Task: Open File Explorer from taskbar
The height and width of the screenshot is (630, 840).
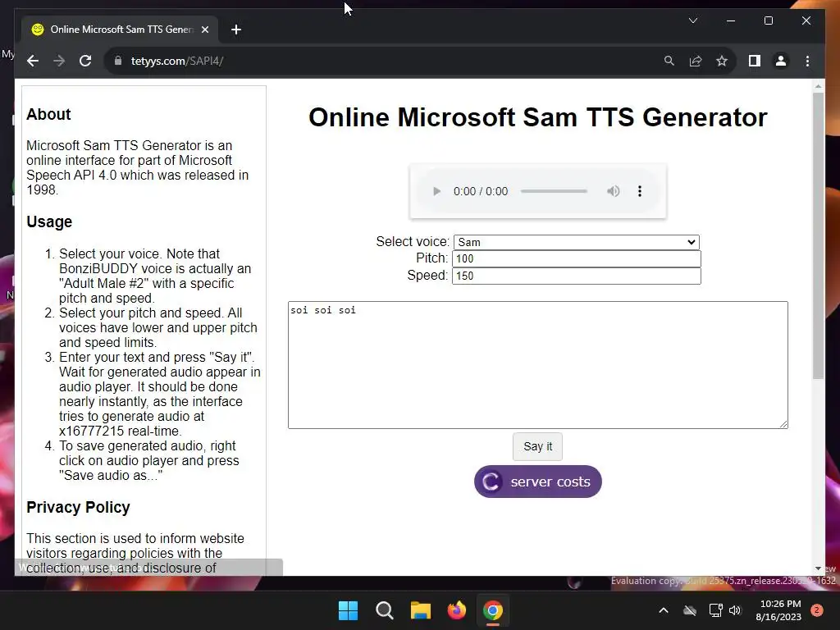Action: tap(421, 610)
